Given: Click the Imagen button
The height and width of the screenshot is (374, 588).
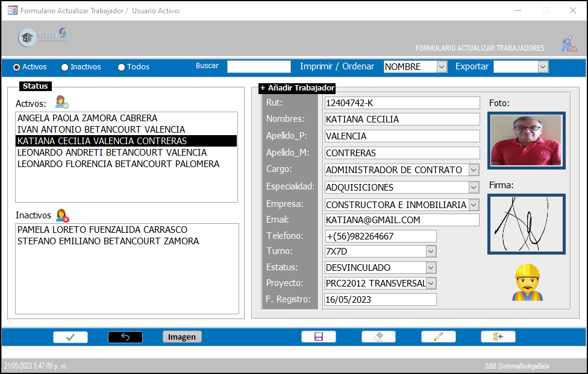Looking at the screenshot, I should pos(182,337).
